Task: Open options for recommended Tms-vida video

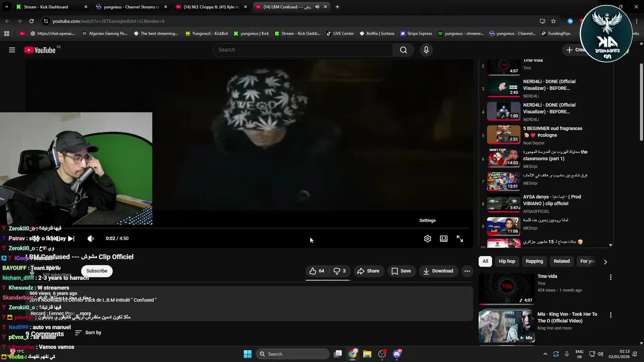Action: click(x=611, y=277)
